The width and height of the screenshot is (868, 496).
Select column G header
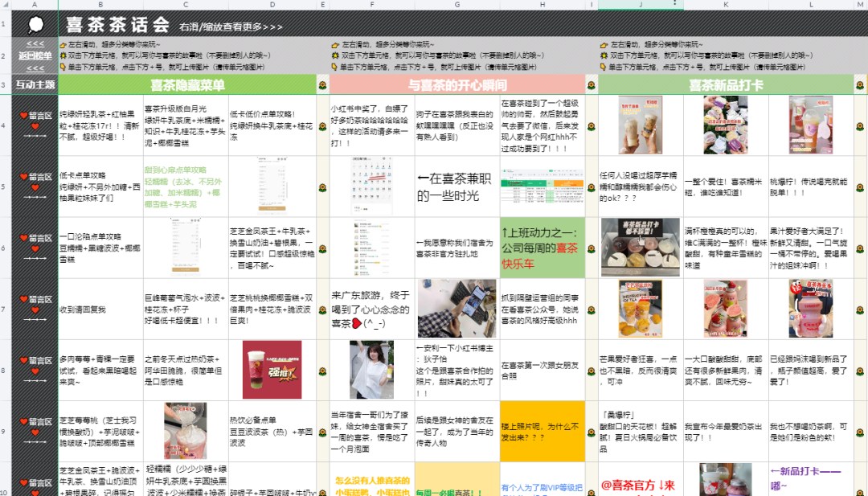coord(457,5)
